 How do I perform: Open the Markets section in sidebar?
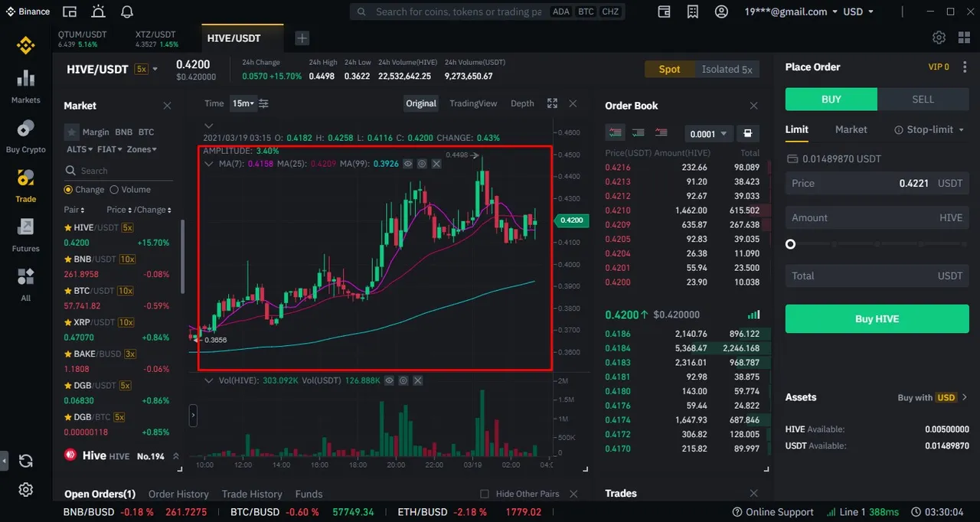click(25, 86)
